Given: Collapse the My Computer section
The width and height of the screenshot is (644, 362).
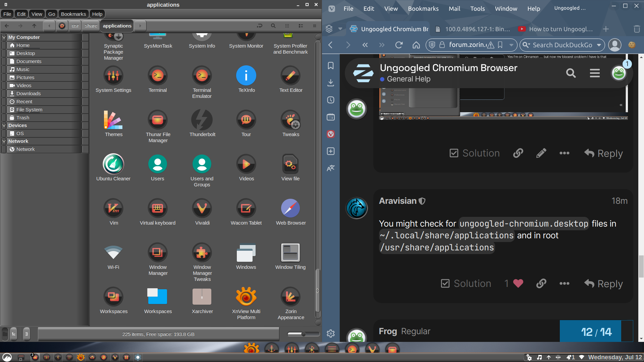Looking at the screenshot, I should point(4,37).
